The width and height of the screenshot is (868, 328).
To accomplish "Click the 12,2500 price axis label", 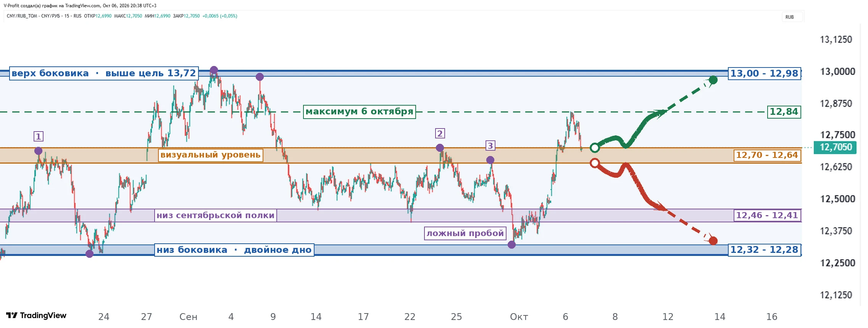I will [837, 263].
